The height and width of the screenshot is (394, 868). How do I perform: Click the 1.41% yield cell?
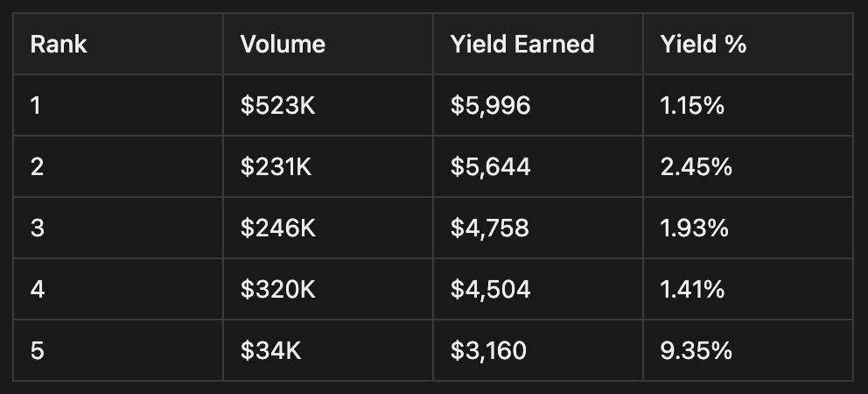[x=693, y=290]
